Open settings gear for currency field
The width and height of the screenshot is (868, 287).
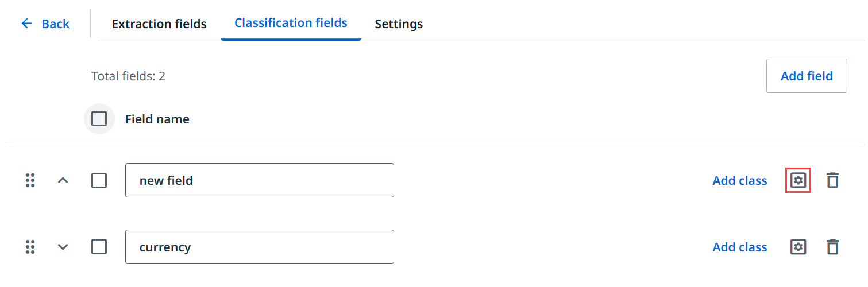(798, 247)
